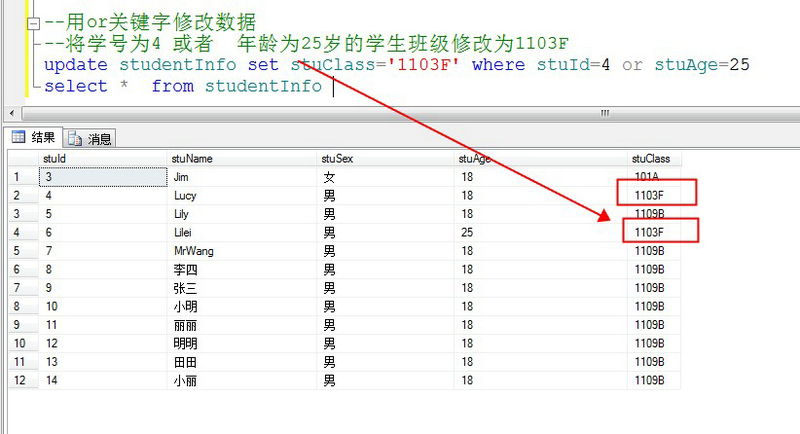Click the name cell MrWang

click(242, 251)
